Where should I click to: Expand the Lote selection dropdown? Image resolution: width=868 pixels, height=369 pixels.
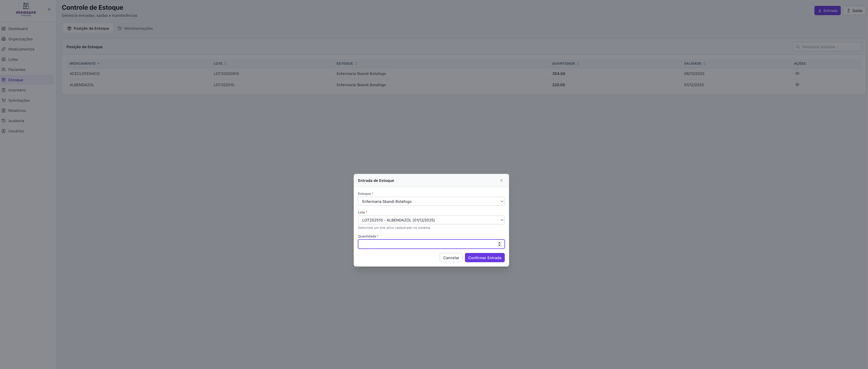[x=431, y=220]
